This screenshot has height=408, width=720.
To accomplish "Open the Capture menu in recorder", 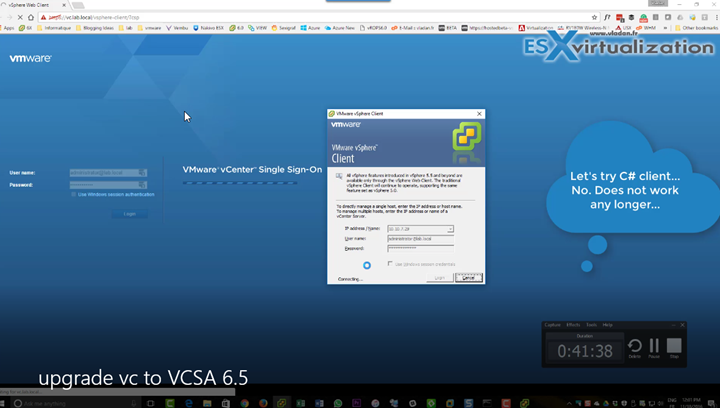I will (552, 325).
